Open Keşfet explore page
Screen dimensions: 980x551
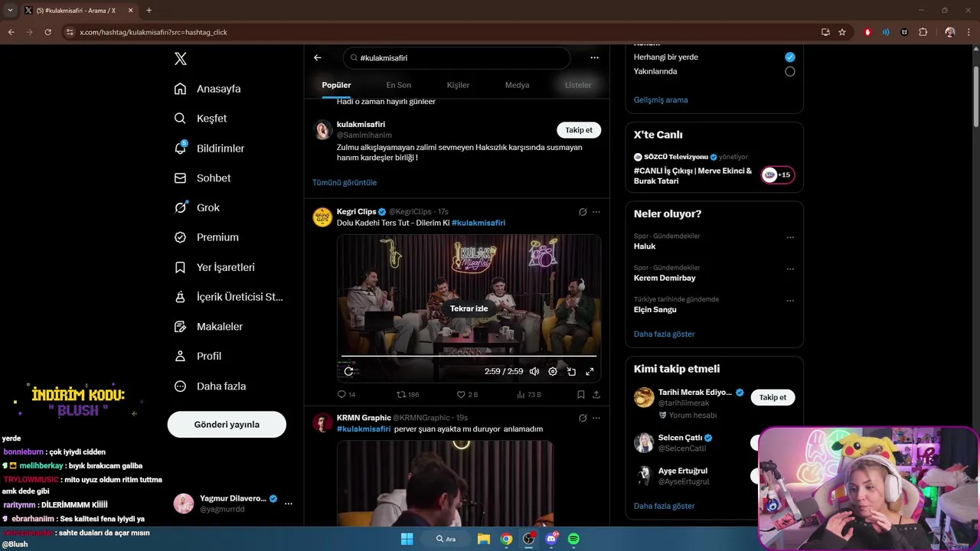(x=201, y=119)
